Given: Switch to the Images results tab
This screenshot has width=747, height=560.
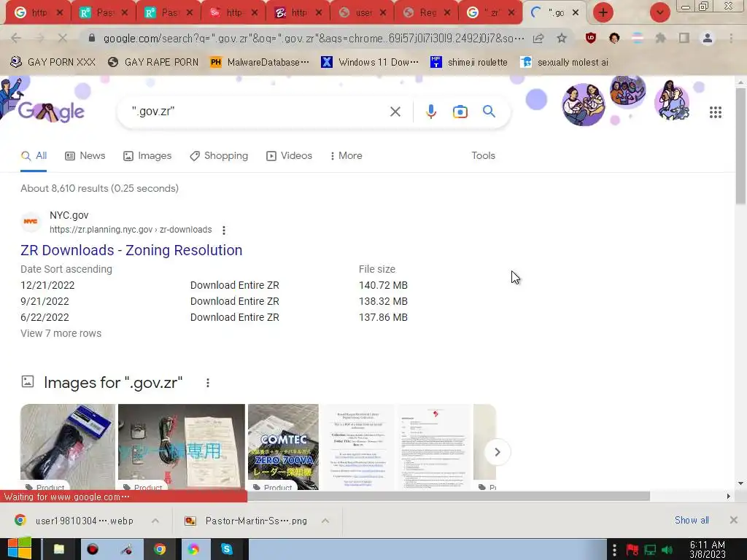Looking at the screenshot, I should [147, 156].
